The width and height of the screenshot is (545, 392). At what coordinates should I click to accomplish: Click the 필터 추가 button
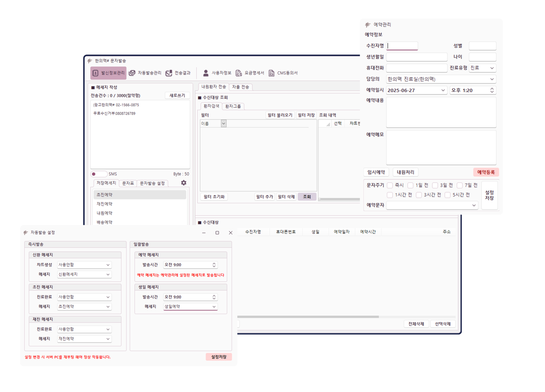coord(265,197)
